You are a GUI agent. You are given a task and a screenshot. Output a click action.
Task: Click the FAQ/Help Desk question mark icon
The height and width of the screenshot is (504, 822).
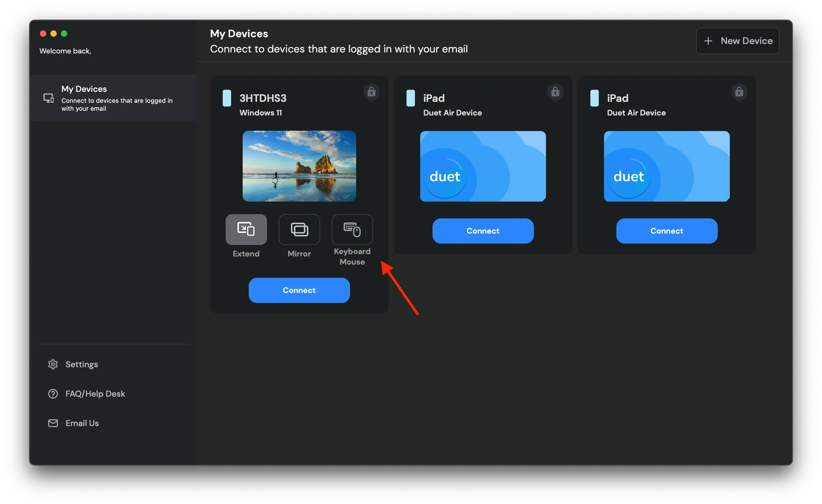point(53,394)
